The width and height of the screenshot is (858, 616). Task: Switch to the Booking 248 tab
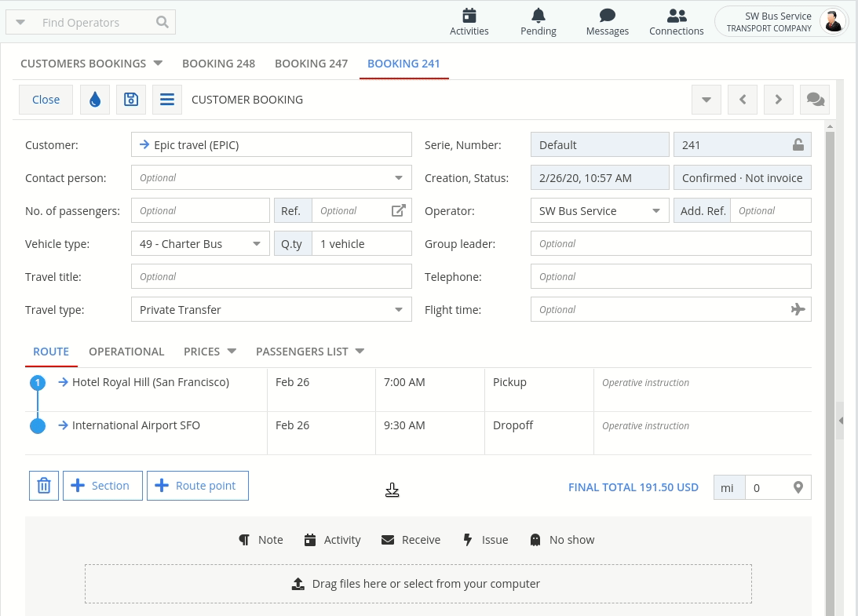tap(218, 64)
